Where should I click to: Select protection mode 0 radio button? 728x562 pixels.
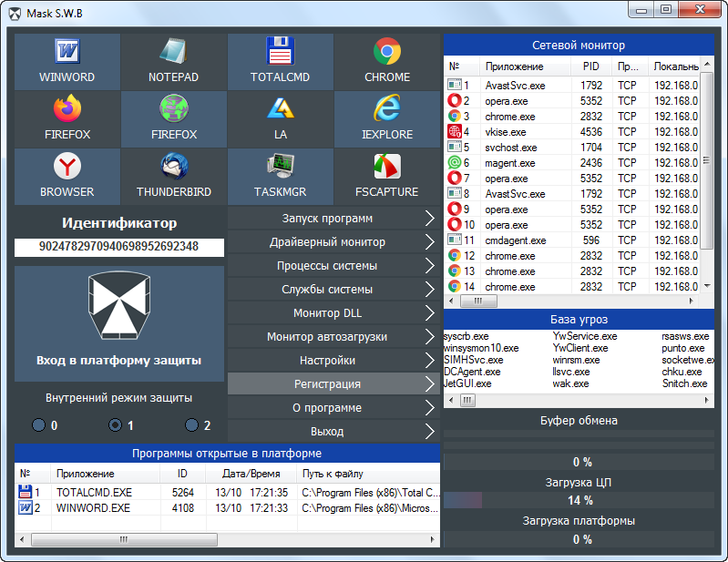point(38,425)
